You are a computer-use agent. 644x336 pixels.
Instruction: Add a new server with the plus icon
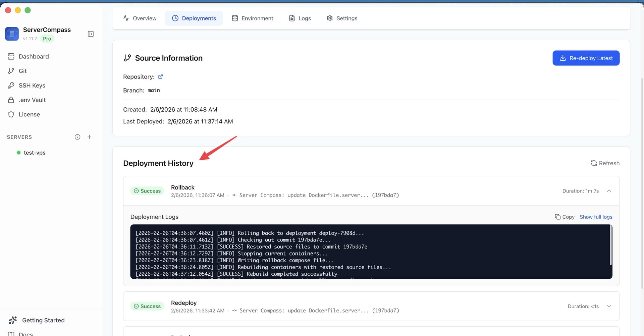click(89, 137)
